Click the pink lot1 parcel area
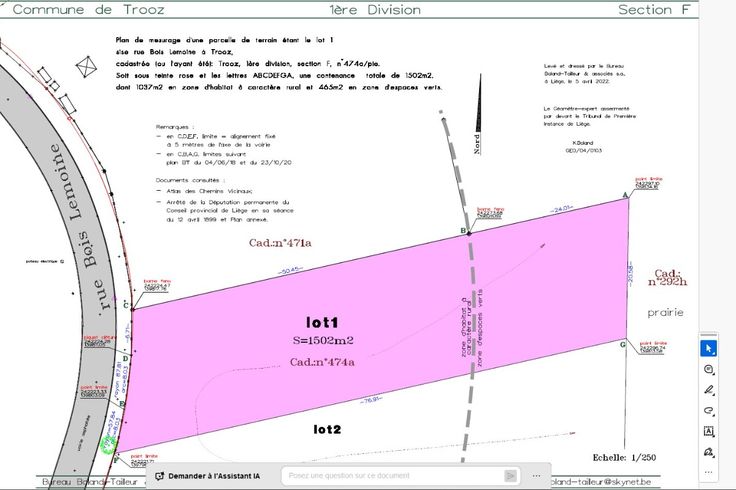 pos(380,310)
